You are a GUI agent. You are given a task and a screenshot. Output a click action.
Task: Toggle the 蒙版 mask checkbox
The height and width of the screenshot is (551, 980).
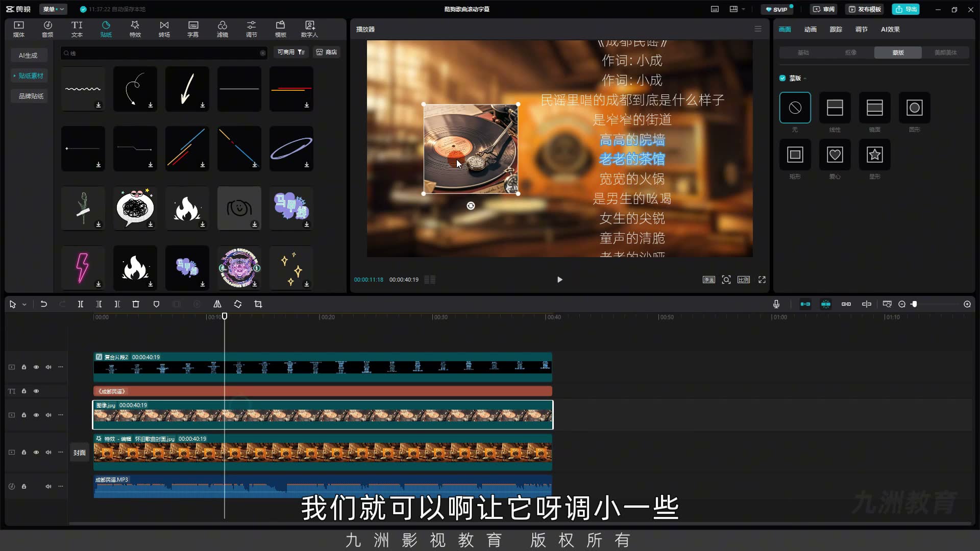[782, 78]
